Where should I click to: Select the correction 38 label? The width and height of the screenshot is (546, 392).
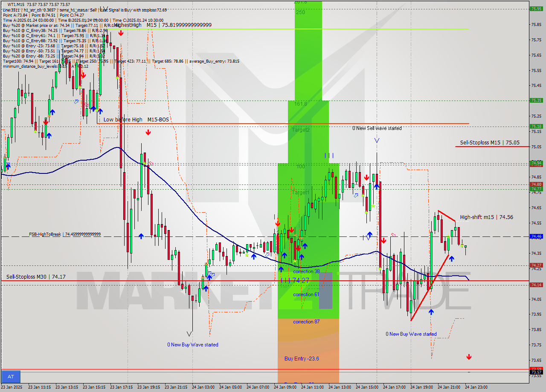(x=306, y=271)
